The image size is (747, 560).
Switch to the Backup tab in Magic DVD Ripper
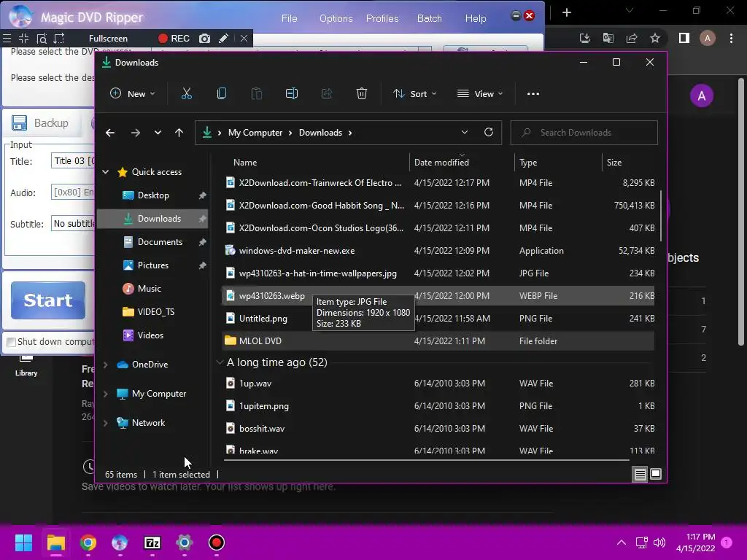(x=41, y=123)
